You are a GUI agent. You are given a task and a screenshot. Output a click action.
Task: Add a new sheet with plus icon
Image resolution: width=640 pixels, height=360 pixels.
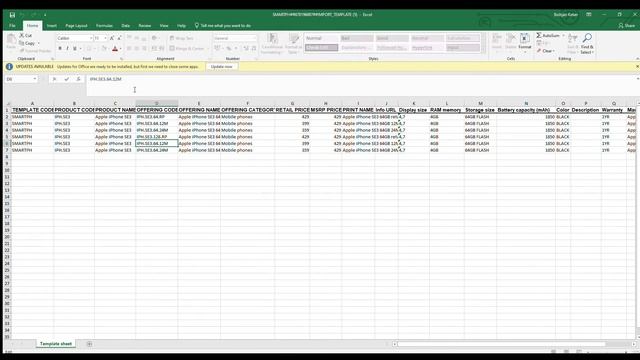89,344
